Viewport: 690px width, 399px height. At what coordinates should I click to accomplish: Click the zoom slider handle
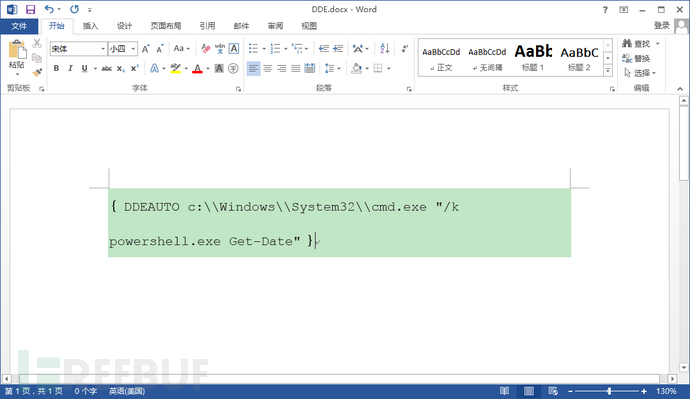tap(609, 391)
